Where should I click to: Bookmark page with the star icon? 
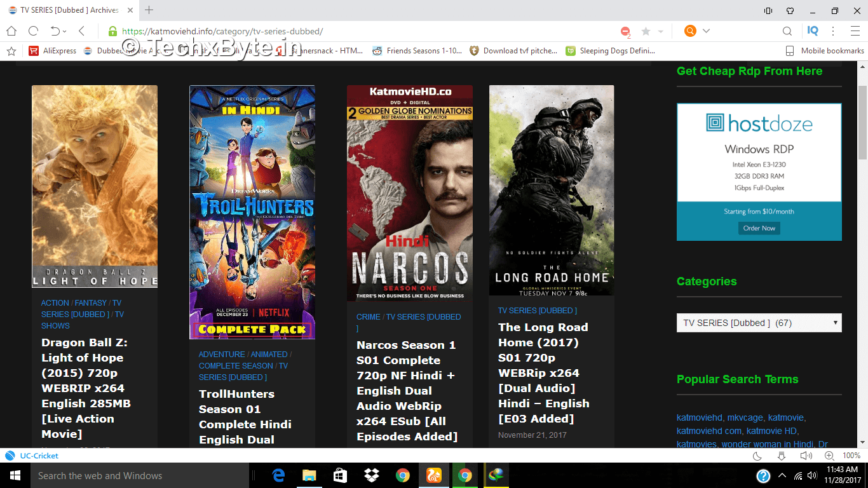pos(646,31)
